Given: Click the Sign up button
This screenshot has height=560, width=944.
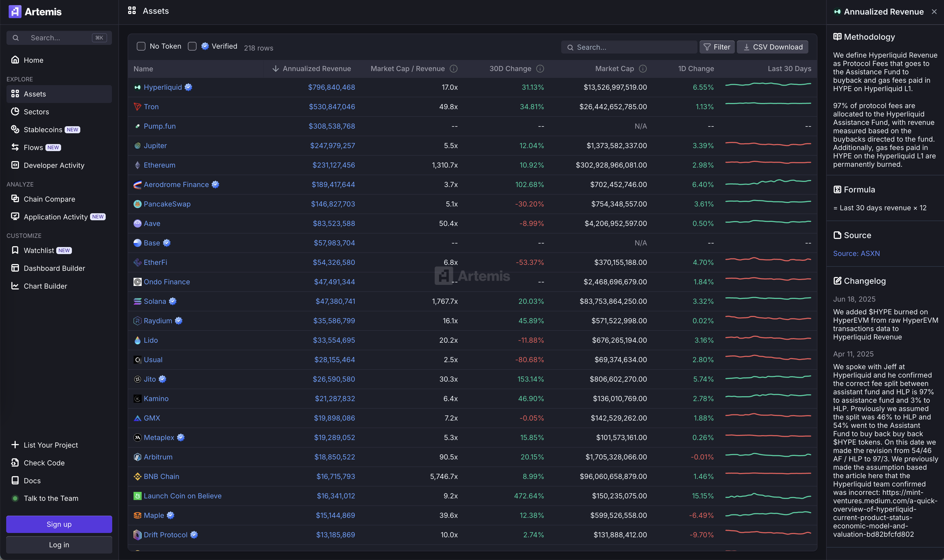Looking at the screenshot, I should tap(59, 524).
